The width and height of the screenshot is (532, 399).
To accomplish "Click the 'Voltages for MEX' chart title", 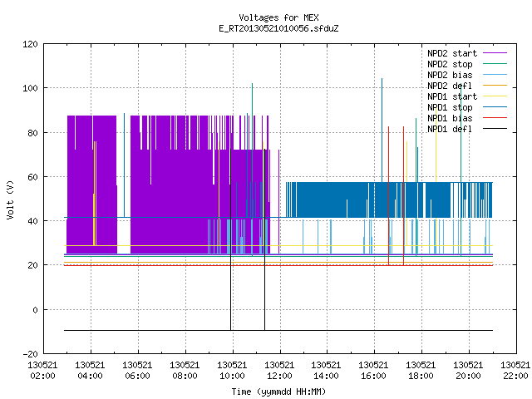I will [x=278, y=17].
